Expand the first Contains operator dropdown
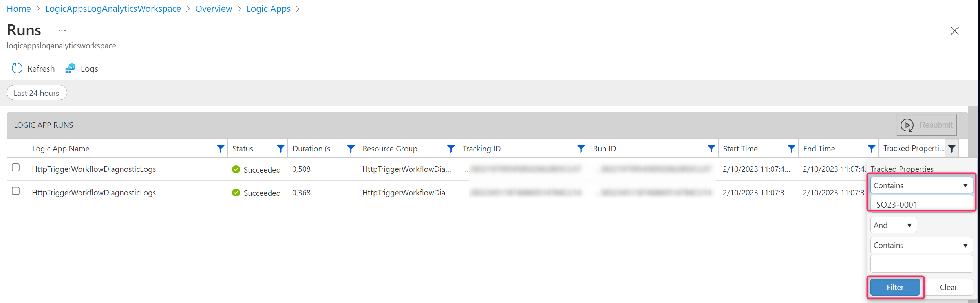This screenshot has width=980, height=303. [921, 185]
